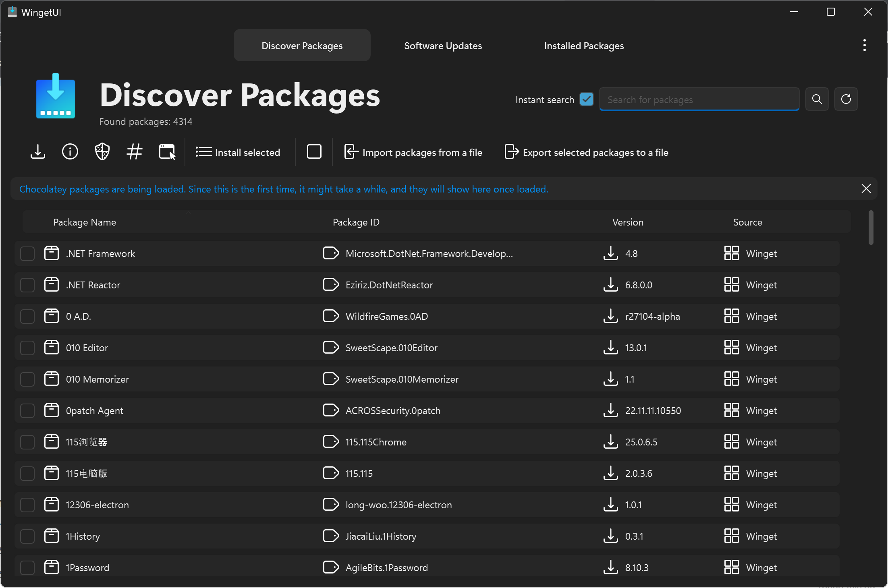Click the Winget source icon in 1Password row

coord(732,567)
